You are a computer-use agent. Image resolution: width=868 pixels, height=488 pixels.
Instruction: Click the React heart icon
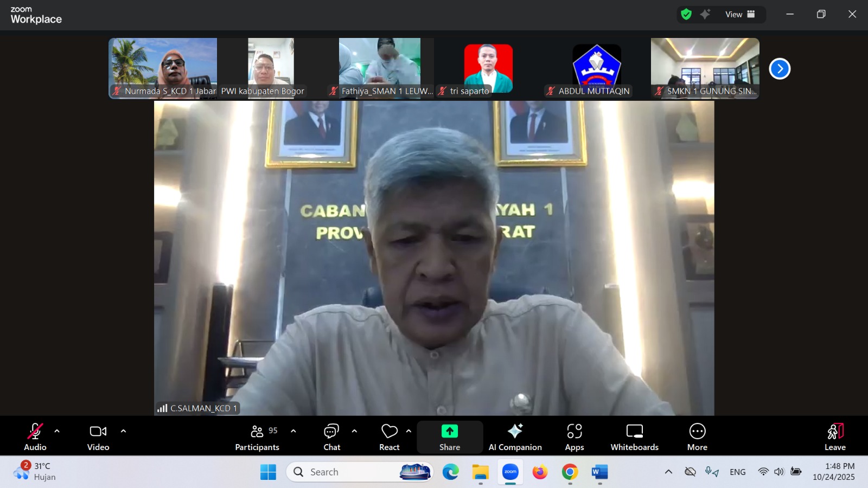point(389,437)
